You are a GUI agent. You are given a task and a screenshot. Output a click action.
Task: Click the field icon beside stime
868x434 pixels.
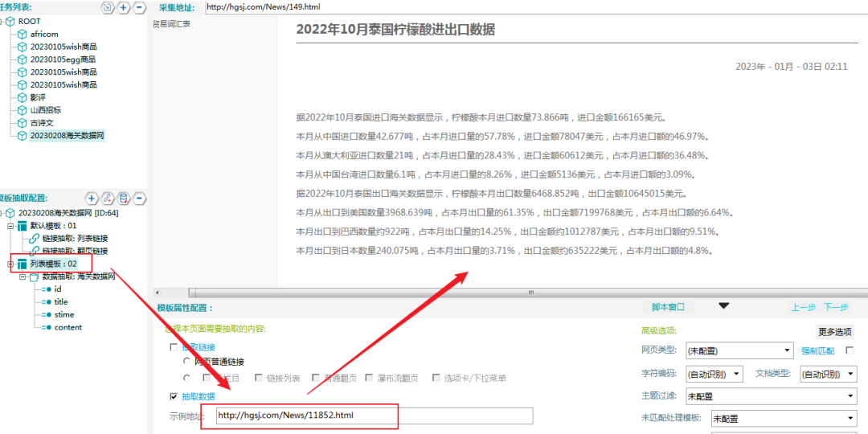click(x=46, y=314)
